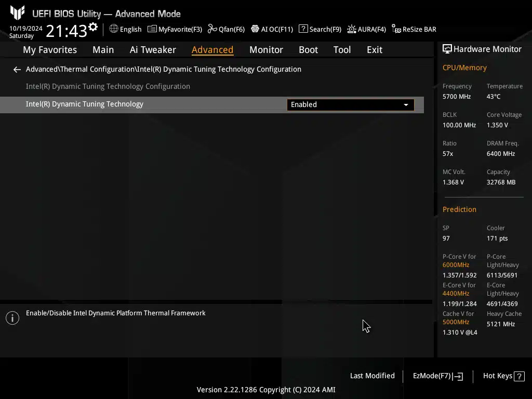Click the breadcrumb path text
The image size is (532, 399).
[164, 69]
